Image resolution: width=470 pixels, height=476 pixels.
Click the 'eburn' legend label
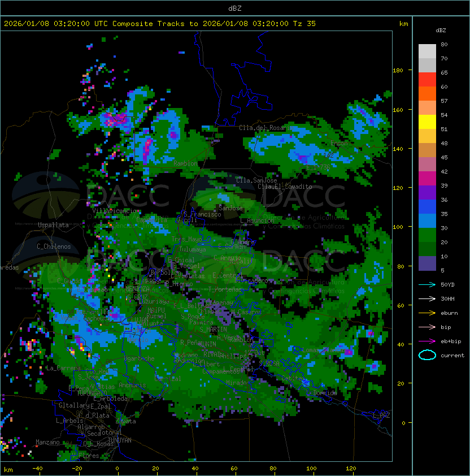coord(449,313)
